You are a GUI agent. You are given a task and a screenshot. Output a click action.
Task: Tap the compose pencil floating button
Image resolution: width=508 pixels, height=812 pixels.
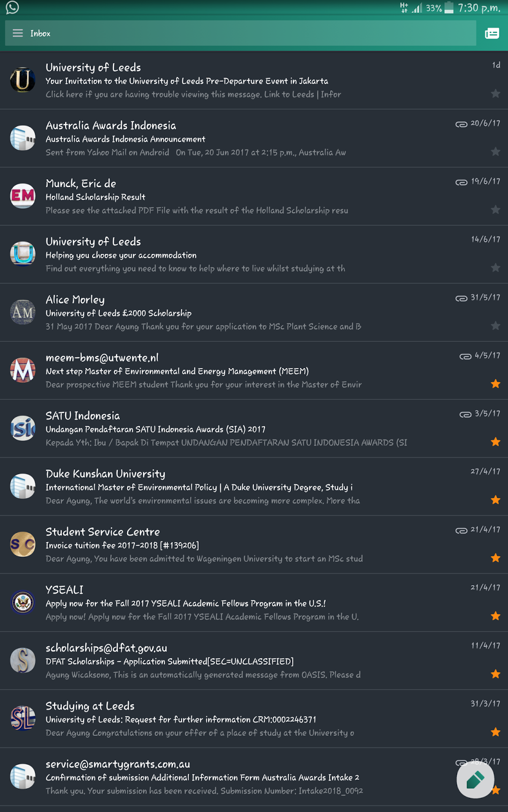pos(475,780)
